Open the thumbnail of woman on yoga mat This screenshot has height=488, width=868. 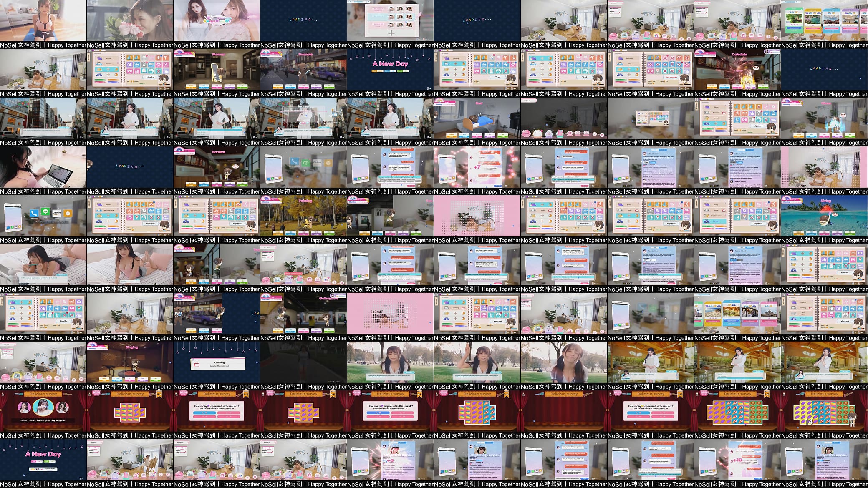pos(43,20)
